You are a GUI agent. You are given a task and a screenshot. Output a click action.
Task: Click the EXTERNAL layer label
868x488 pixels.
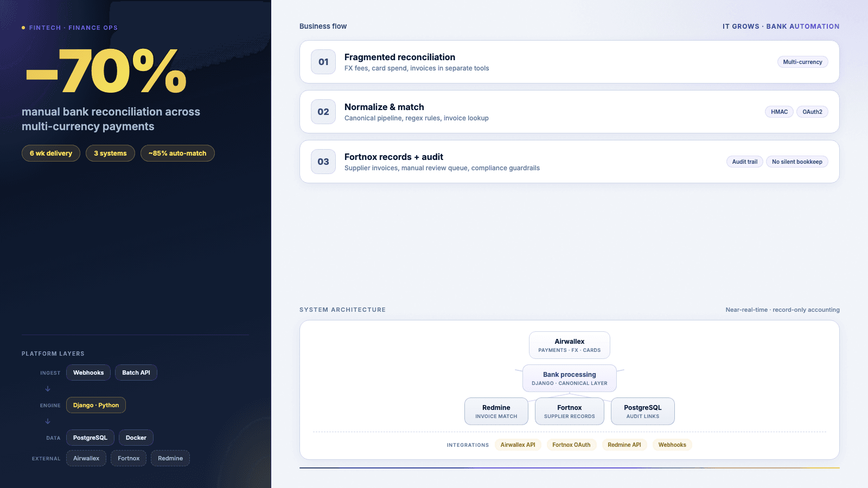coord(46,459)
